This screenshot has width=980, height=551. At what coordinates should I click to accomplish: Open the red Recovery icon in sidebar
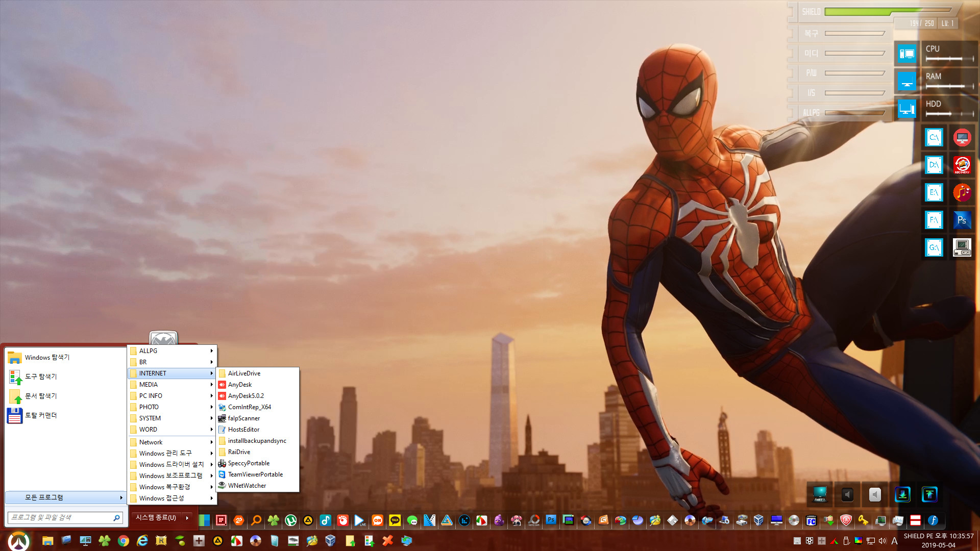pos(962,165)
